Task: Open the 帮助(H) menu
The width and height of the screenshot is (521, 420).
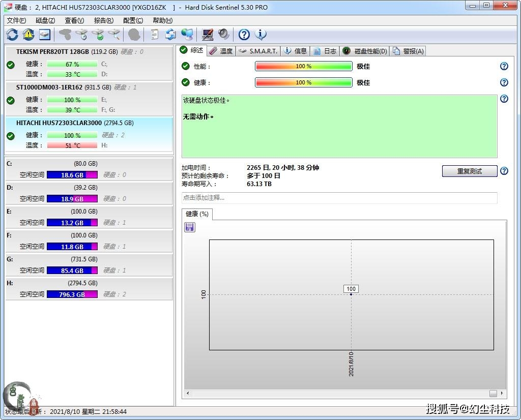Action: (162, 20)
